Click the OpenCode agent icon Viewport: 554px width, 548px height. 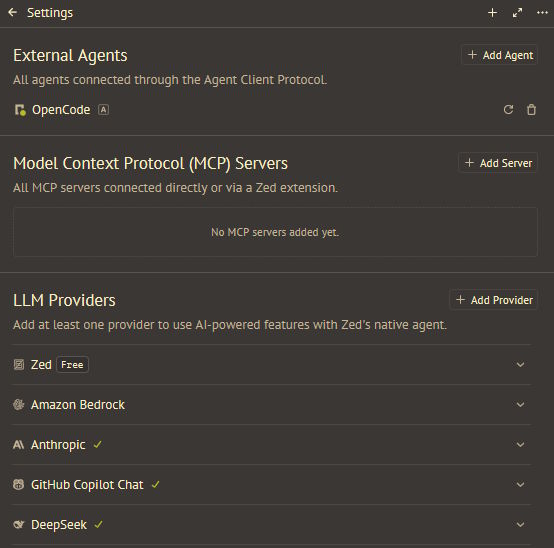[x=20, y=110]
